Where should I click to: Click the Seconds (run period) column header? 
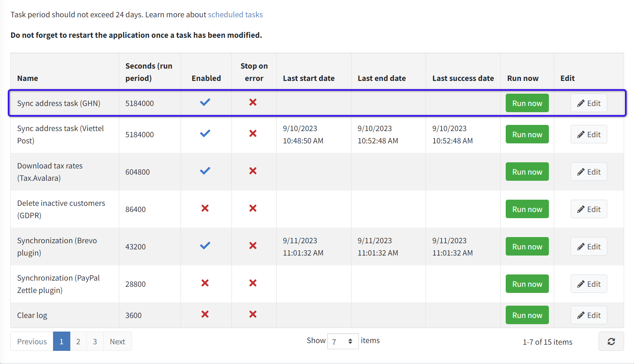click(x=149, y=72)
